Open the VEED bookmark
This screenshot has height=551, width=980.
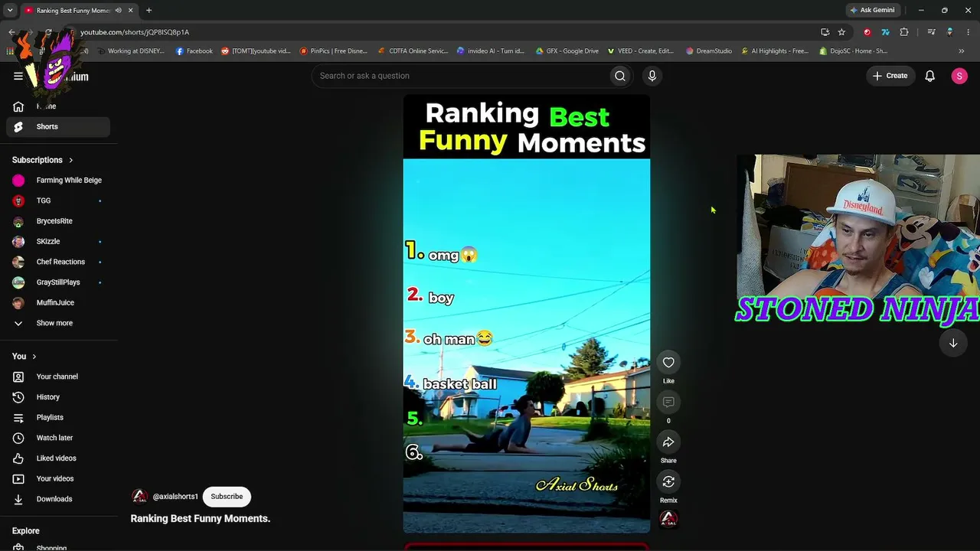point(641,51)
